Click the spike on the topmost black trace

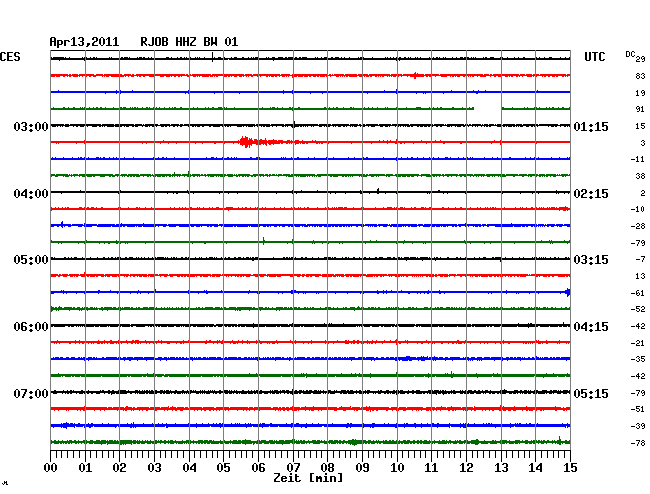pos(212,57)
